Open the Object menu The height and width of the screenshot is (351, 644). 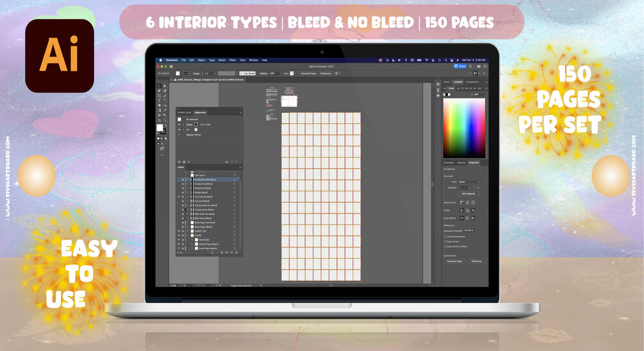coord(202,60)
